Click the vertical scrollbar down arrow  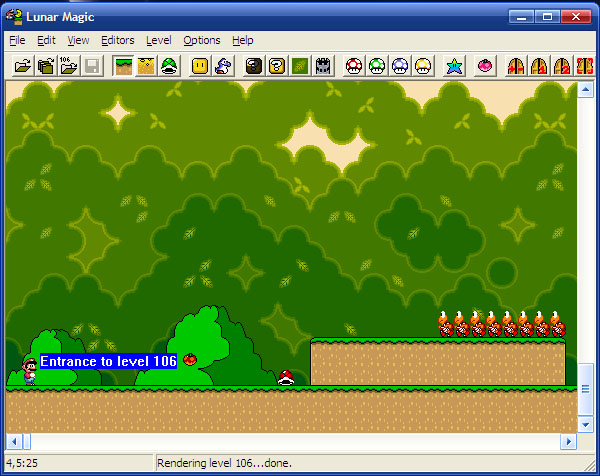585,424
